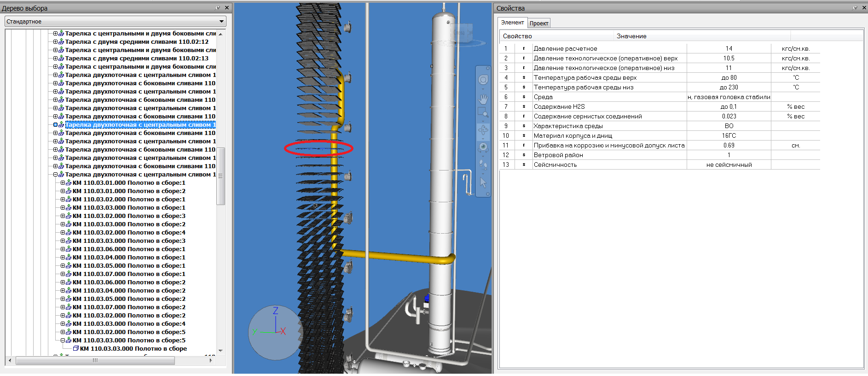Toggle auto-hide pin on Дерево выбора panel
The image size is (868, 376).
218,8
